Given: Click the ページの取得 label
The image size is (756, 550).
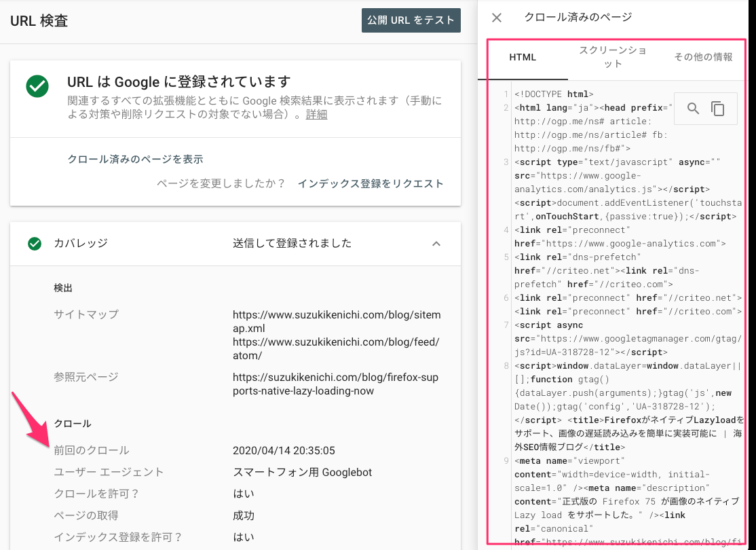Looking at the screenshot, I should [86, 515].
